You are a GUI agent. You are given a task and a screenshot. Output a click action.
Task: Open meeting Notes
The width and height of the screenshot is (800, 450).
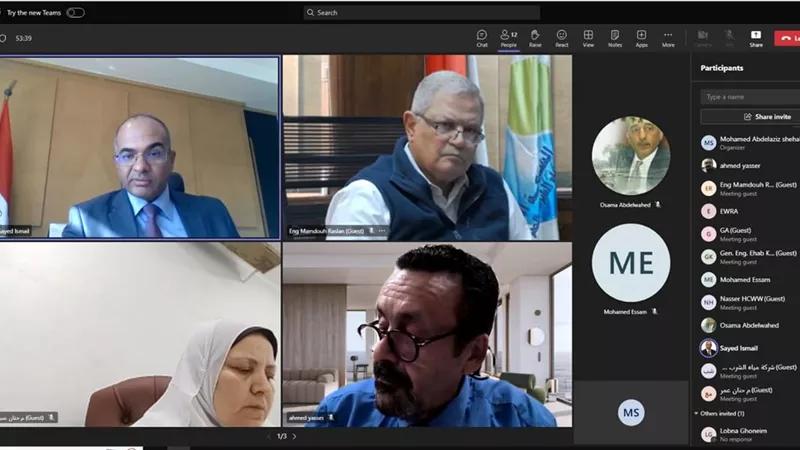pyautogui.click(x=615, y=38)
